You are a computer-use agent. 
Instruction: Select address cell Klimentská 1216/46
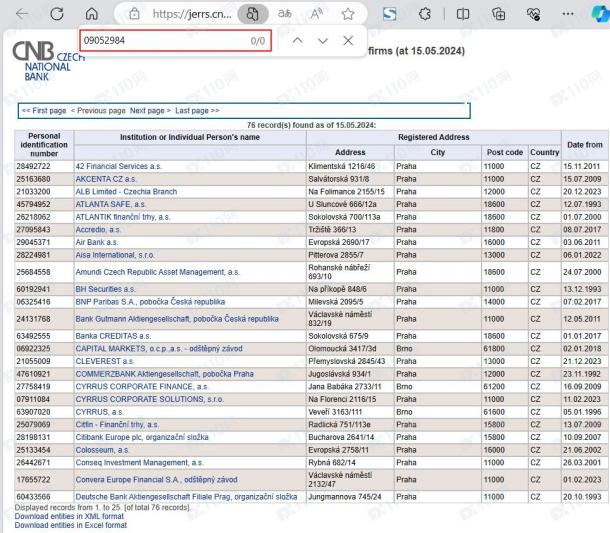(342, 166)
